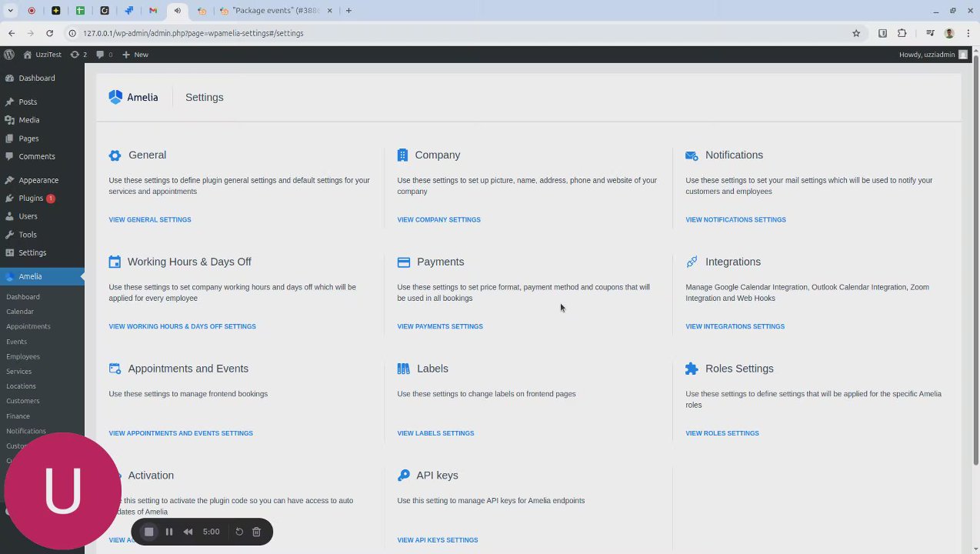Image resolution: width=980 pixels, height=554 pixels.
Task: Open the Media menu in sidebar
Action: click(29, 120)
